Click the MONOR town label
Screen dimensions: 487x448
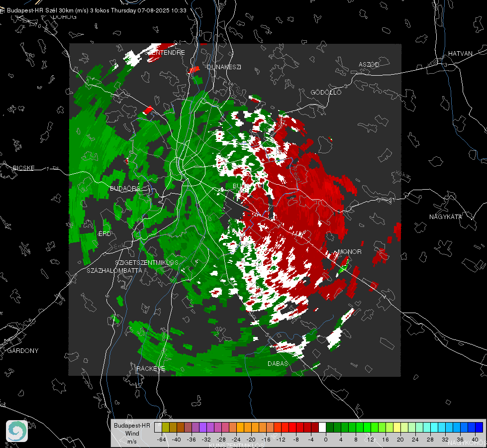tap(349, 252)
